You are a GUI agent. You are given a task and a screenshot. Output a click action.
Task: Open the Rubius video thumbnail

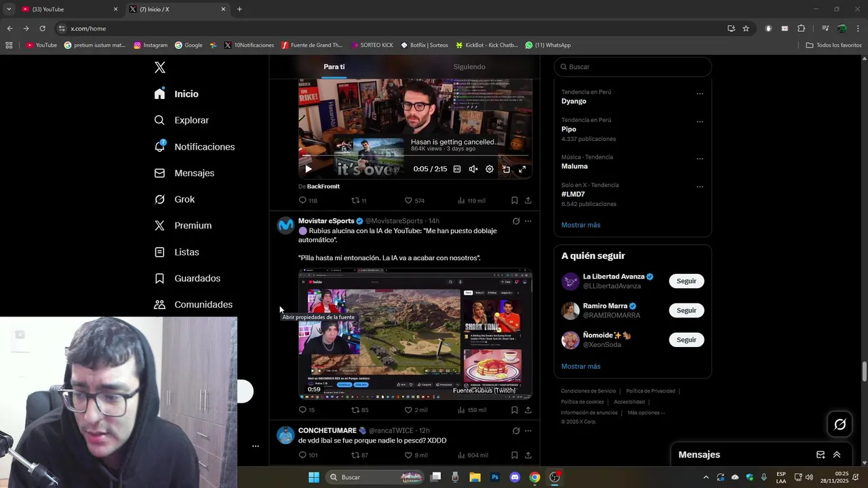point(415,334)
